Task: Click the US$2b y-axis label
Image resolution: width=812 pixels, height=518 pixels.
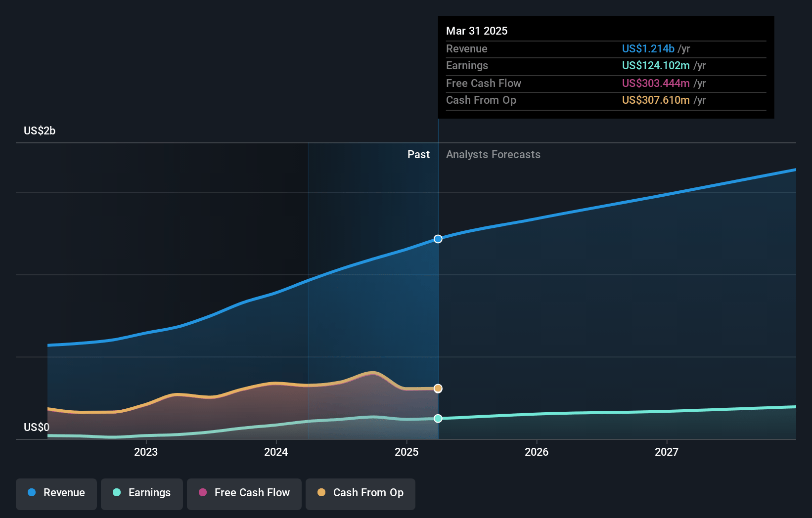Action: point(40,130)
